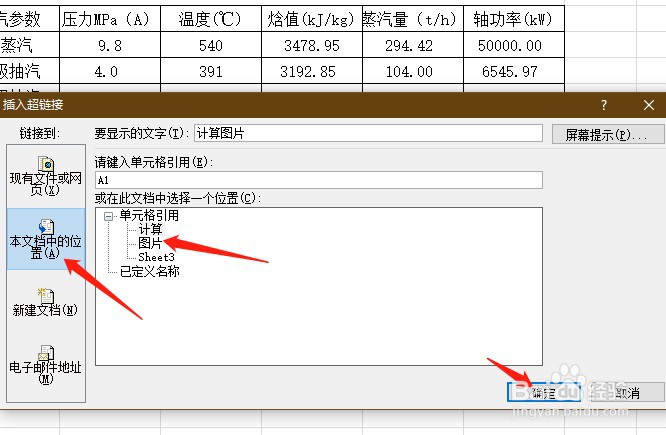Select the pressure cell showing 4.0
Screen dimensions: 666x435
click(x=110, y=71)
